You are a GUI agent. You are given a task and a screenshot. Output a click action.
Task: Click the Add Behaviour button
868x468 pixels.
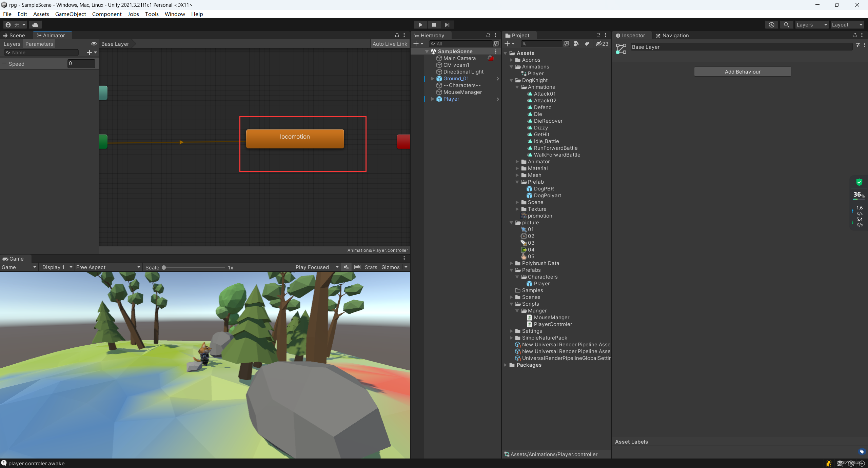(742, 72)
